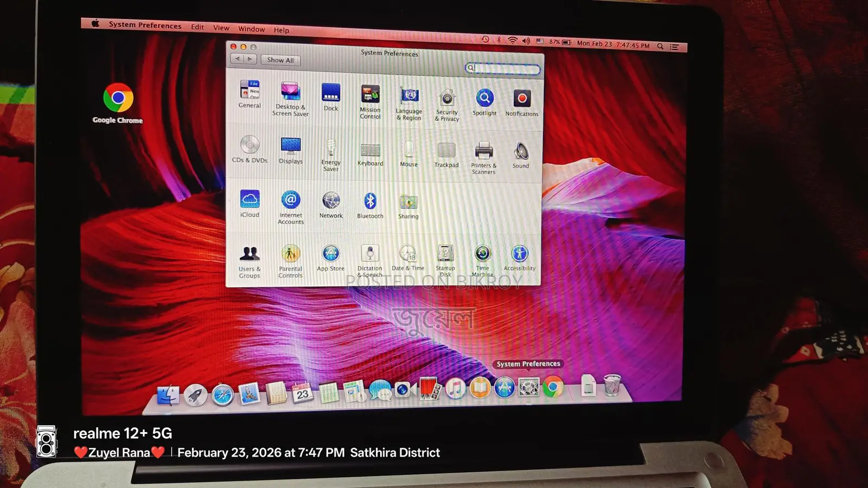The height and width of the screenshot is (488, 868).
Task: Open Calendar in the Dock
Action: 303,393
